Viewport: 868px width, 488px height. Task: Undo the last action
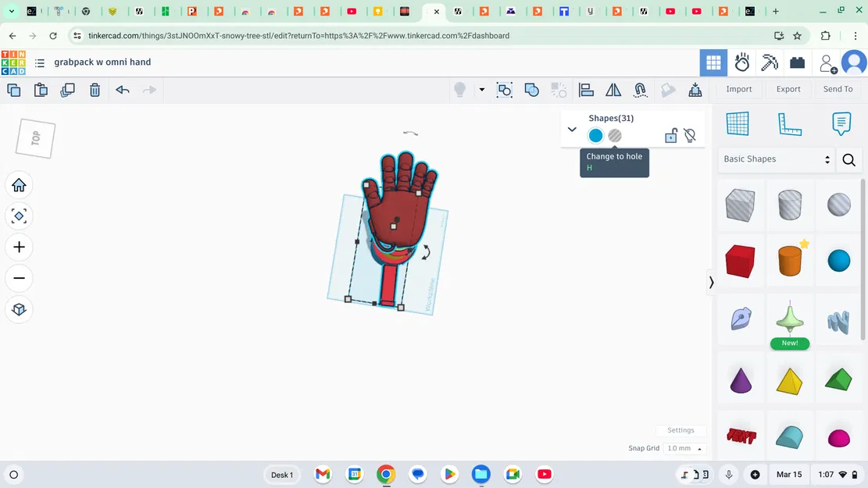point(122,90)
